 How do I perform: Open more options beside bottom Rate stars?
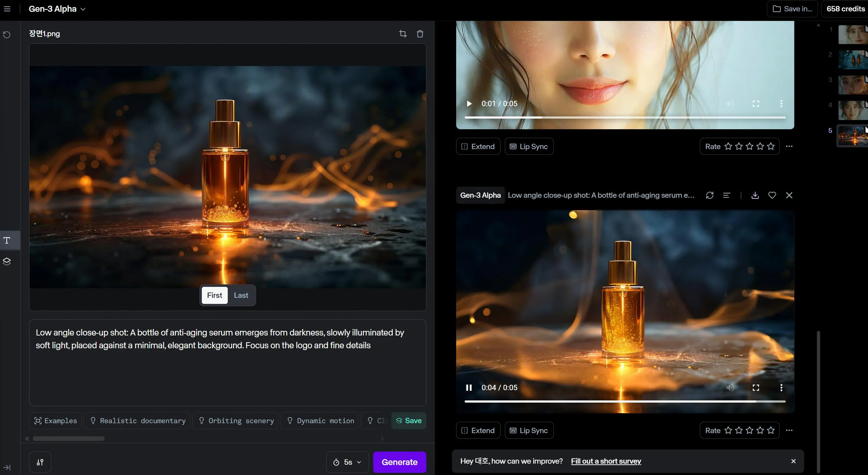(x=789, y=430)
